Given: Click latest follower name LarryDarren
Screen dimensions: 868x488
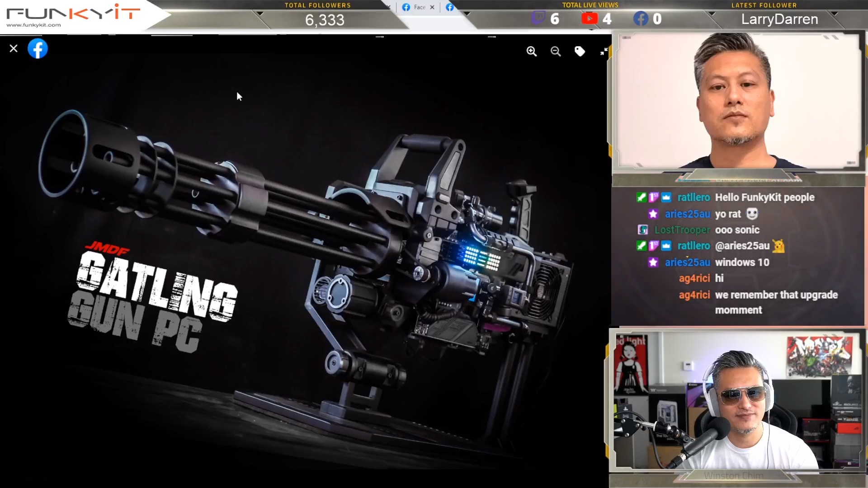Looking at the screenshot, I should (x=779, y=19).
